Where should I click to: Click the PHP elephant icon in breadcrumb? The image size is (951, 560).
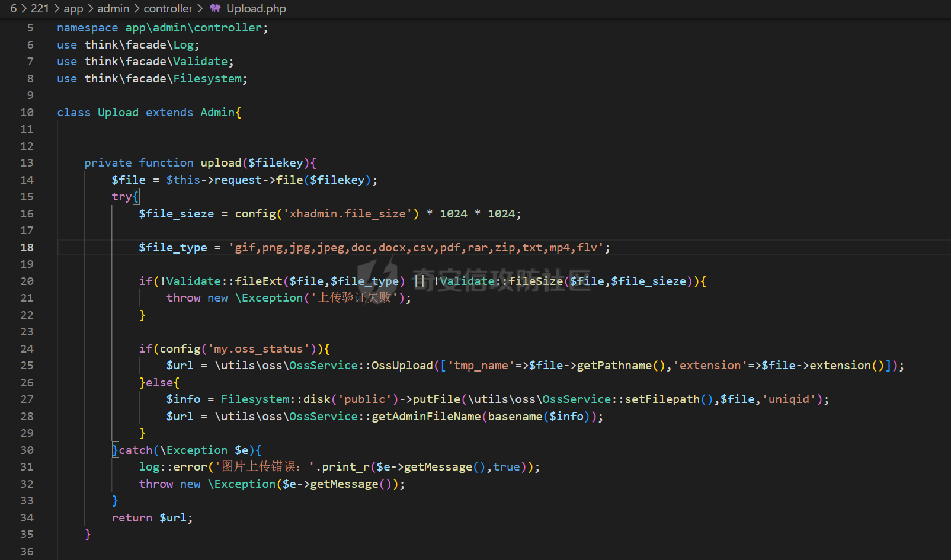[x=215, y=8]
